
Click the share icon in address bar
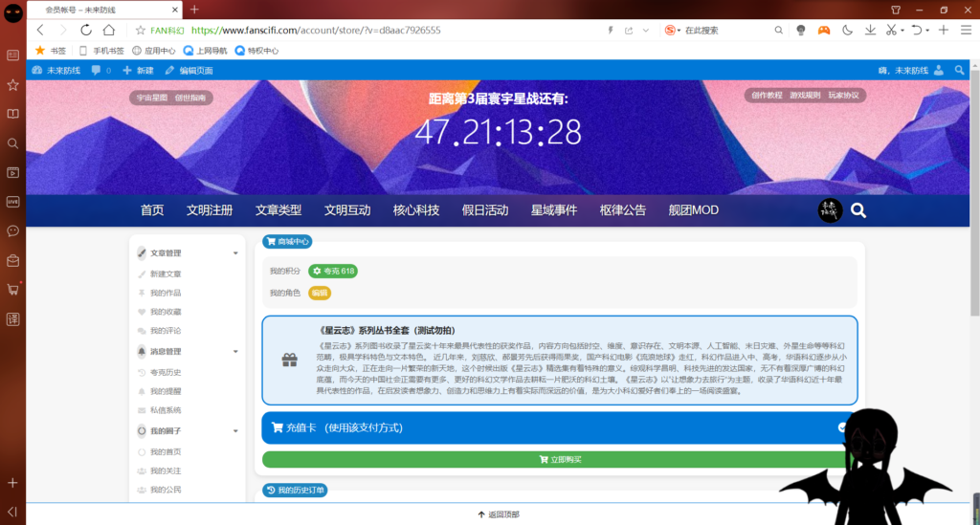629,30
